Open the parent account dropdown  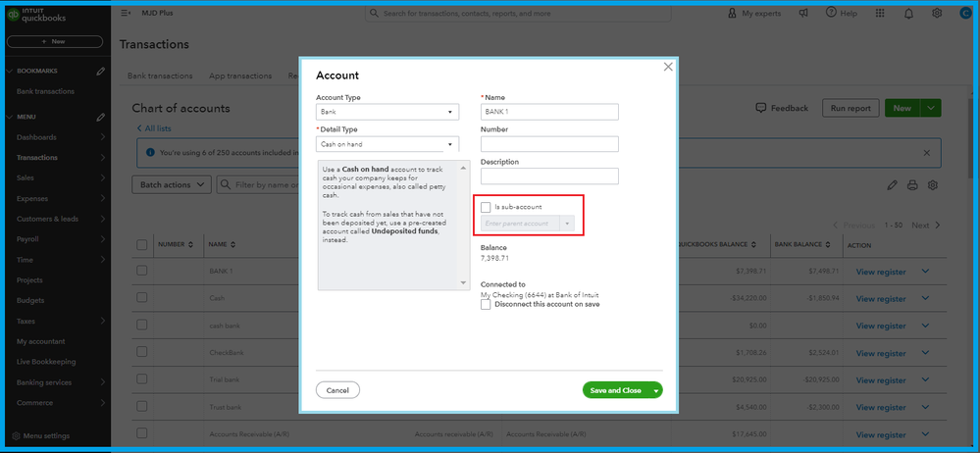click(567, 223)
